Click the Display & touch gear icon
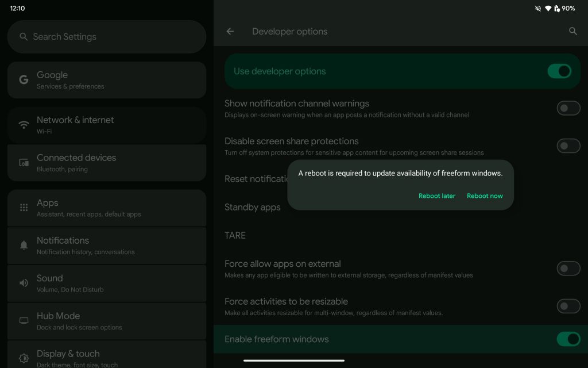The width and height of the screenshot is (588, 368). pyautogui.click(x=24, y=358)
